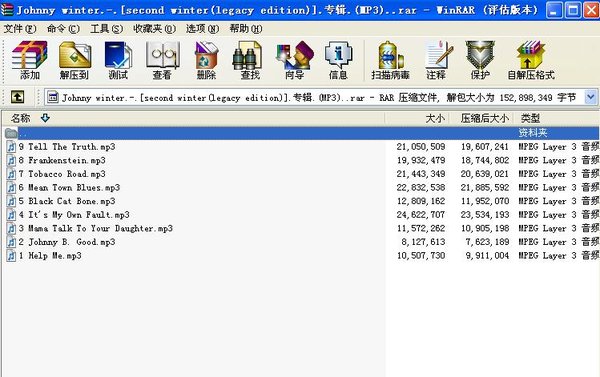Select file name 7 Tobacco Road.mp3

pyautogui.click(x=62, y=174)
